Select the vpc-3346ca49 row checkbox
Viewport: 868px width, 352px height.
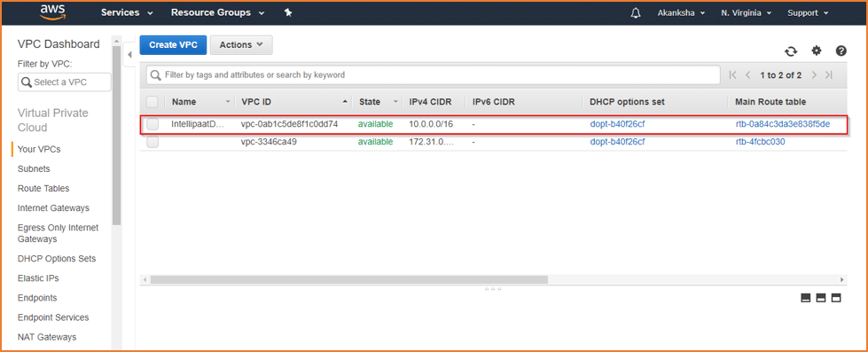[152, 142]
